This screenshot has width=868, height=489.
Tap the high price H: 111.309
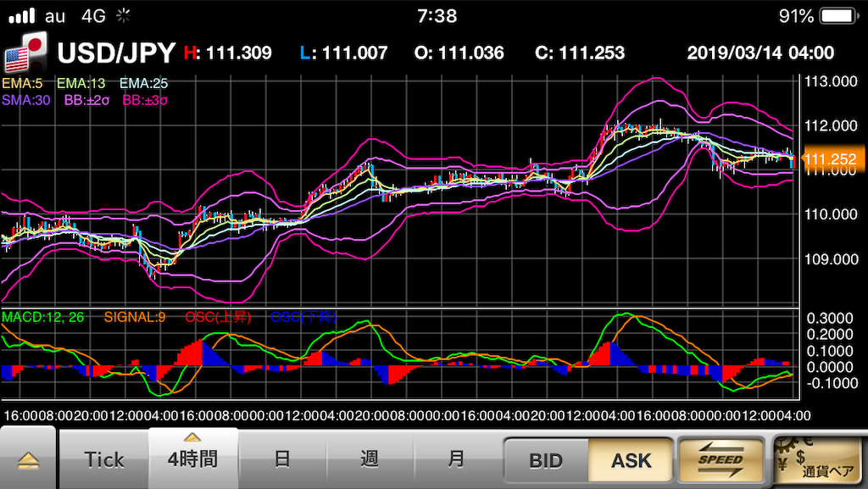click(x=228, y=53)
